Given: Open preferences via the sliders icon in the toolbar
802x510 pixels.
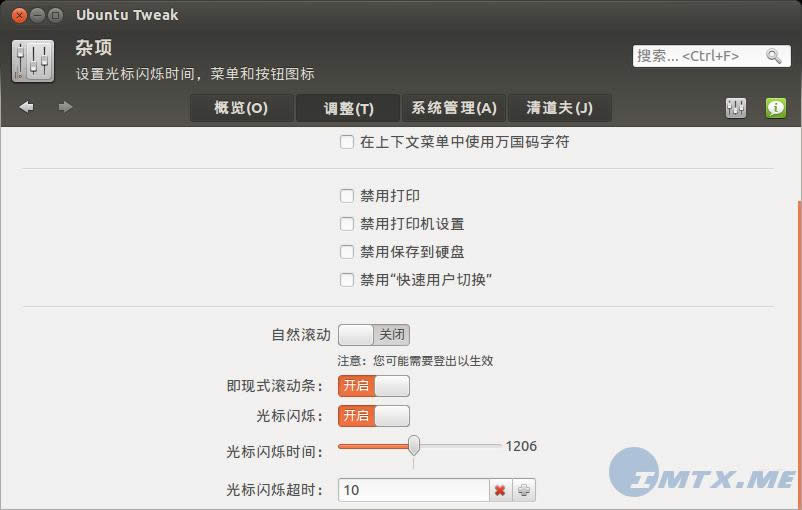Looking at the screenshot, I should (x=736, y=108).
